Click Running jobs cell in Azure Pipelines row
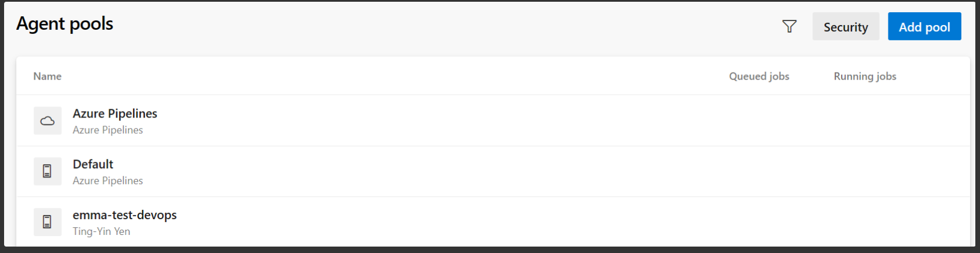Image resolution: width=980 pixels, height=253 pixels. (864, 121)
